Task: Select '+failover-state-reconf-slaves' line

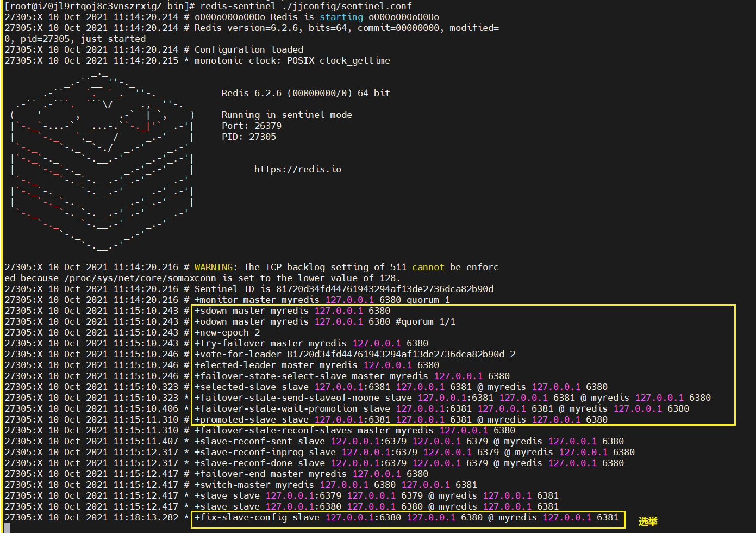Action: tap(355, 430)
